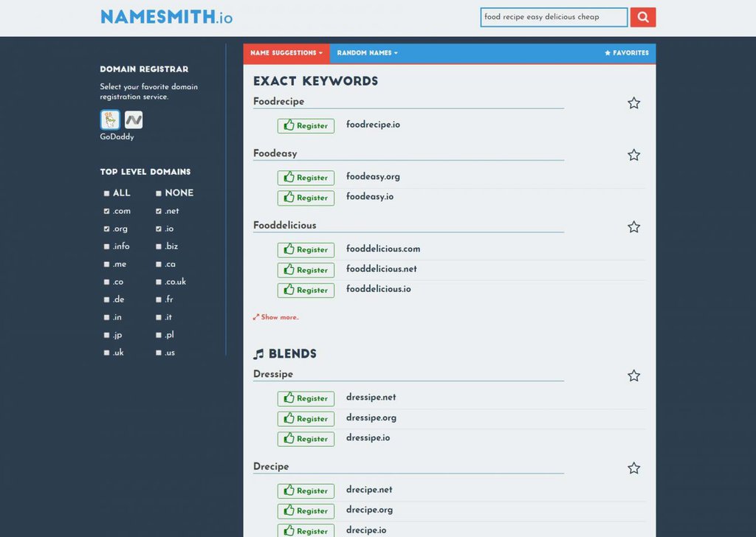Open the Random Names dropdown
Viewport: 756px width, 537px height.
(368, 53)
